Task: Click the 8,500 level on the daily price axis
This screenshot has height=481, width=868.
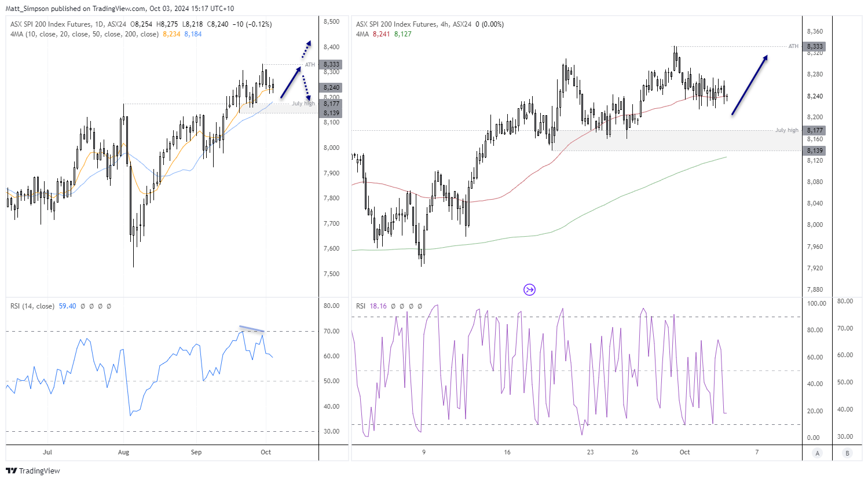Action: coord(331,21)
